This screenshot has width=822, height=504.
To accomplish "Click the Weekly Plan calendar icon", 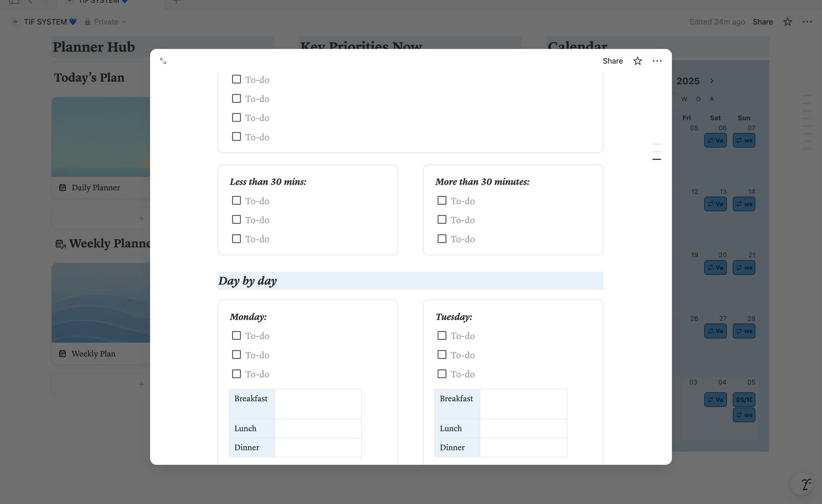I will tap(63, 354).
